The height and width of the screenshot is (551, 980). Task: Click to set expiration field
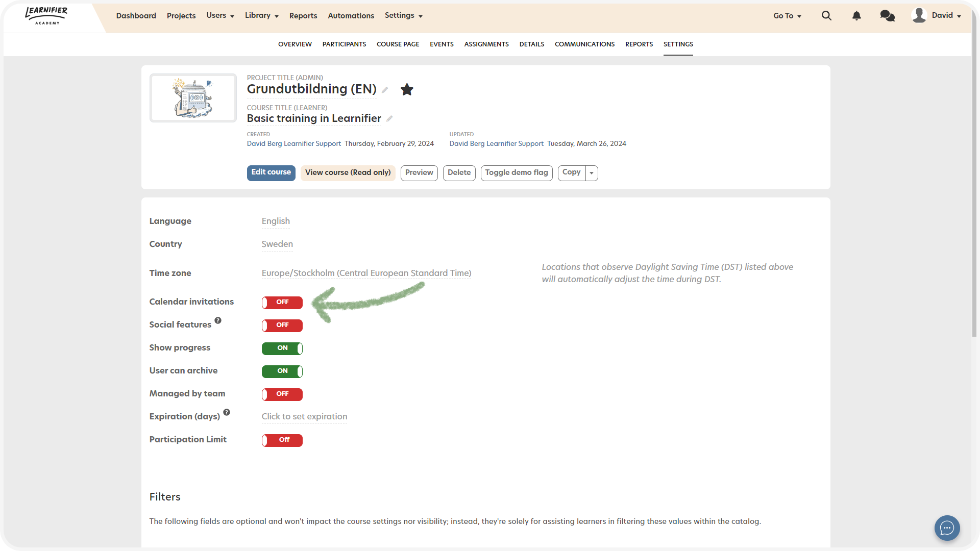click(x=304, y=417)
